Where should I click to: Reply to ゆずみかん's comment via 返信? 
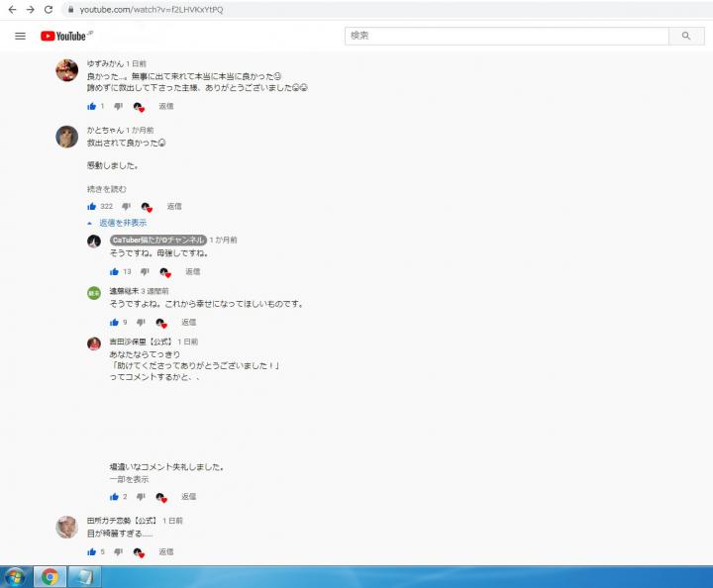point(166,106)
